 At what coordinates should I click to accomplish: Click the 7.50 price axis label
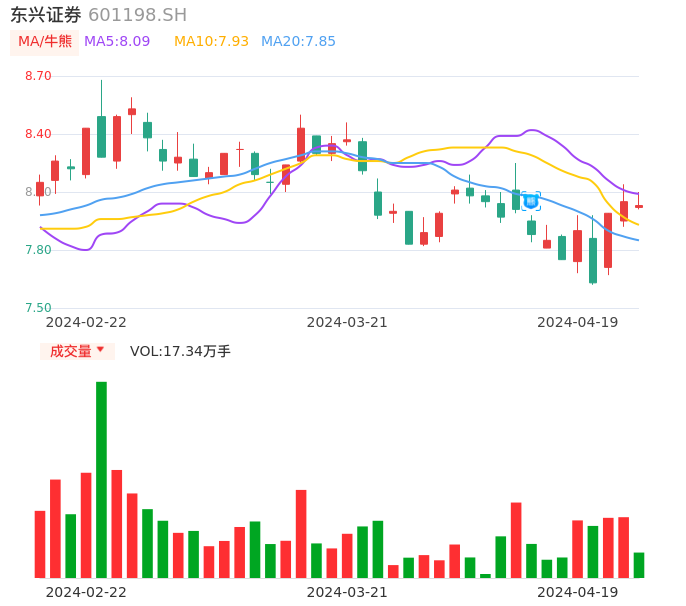point(38,308)
